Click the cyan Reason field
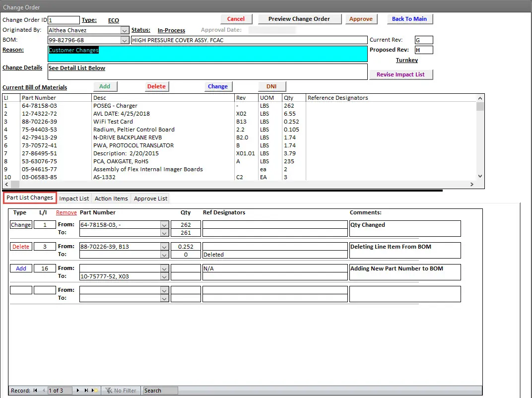 207,54
